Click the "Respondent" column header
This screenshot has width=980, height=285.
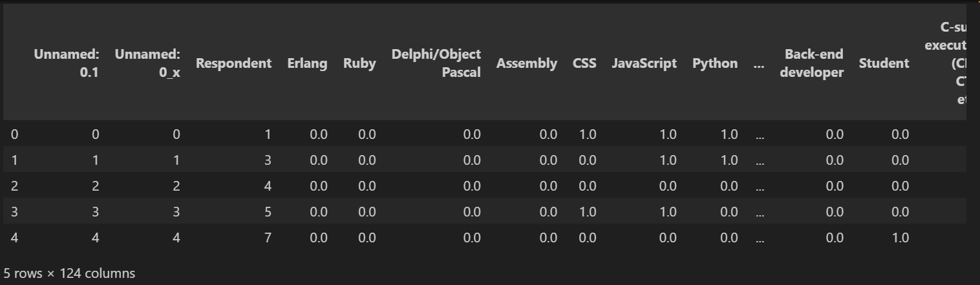pos(233,63)
